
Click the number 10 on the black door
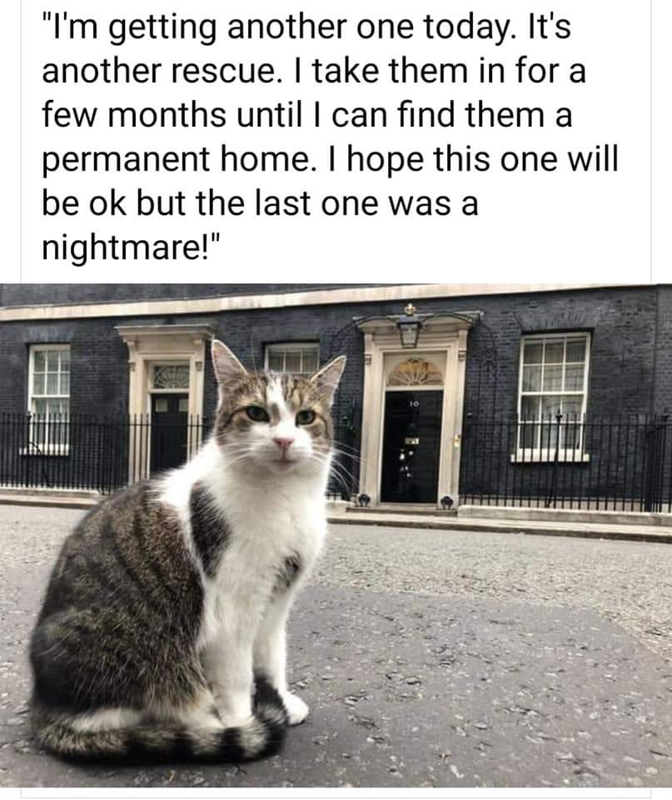tap(413, 403)
